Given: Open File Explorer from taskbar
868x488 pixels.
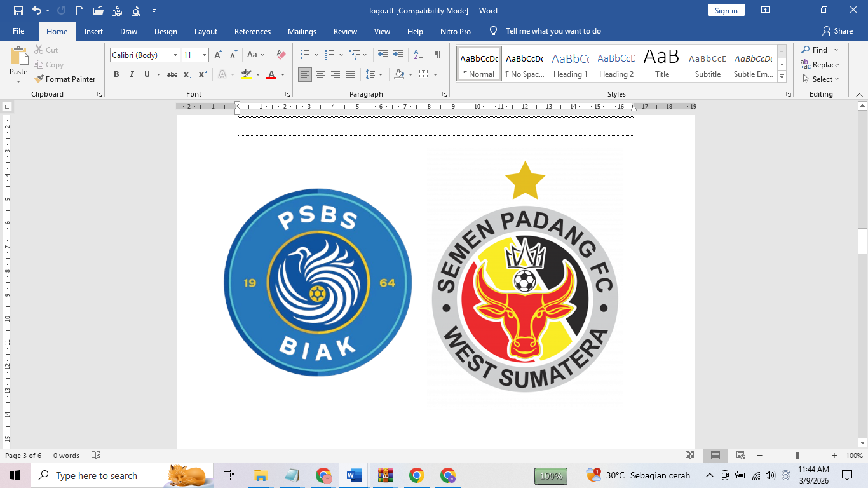Looking at the screenshot, I should click(261, 475).
